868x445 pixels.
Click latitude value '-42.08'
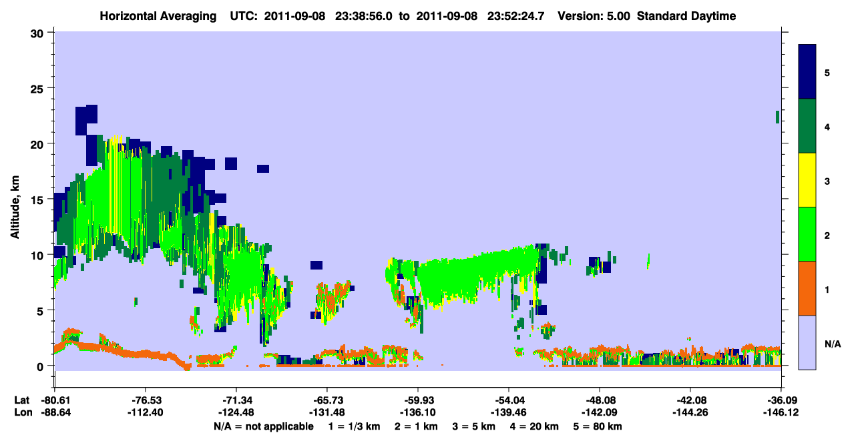click(690, 400)
